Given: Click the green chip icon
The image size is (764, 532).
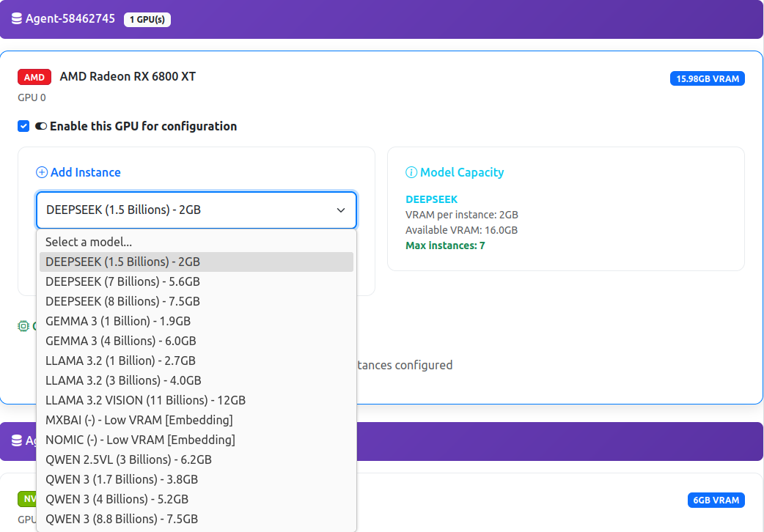Looking at the screenshot, I should (x=23, y=325).
